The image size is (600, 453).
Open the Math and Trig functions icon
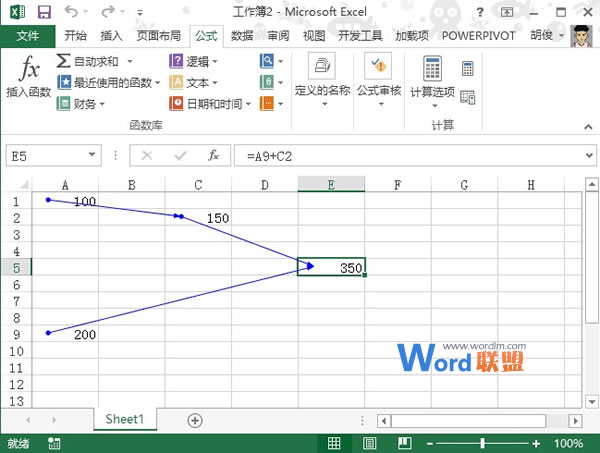pyautogui.click(x=267, y=82)
